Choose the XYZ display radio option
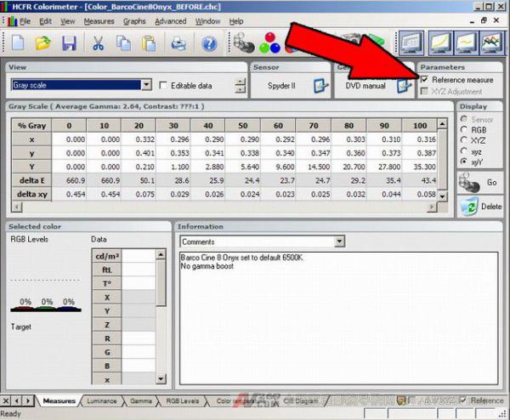Viewport: 510px width, 420px height. pos(464,140)
